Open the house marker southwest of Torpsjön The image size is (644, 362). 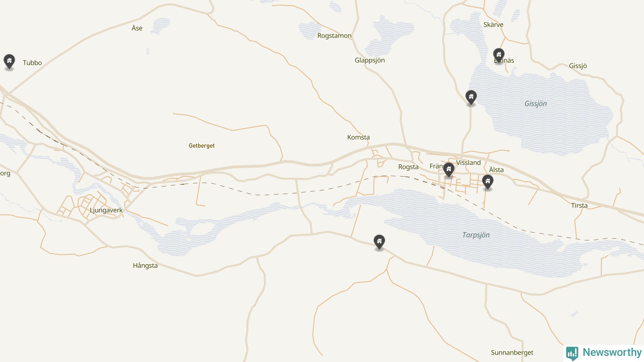point(379,242)
